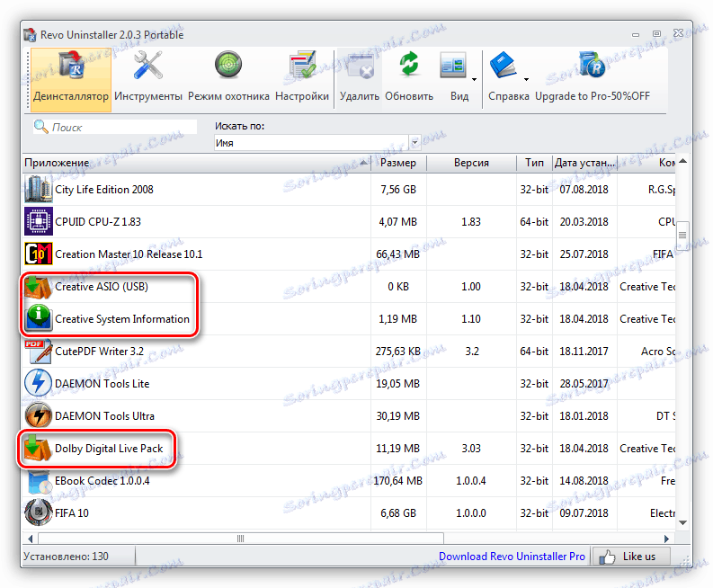Click the 66,43 MB size cell
The image size is (713, 588).
[398, 254]
